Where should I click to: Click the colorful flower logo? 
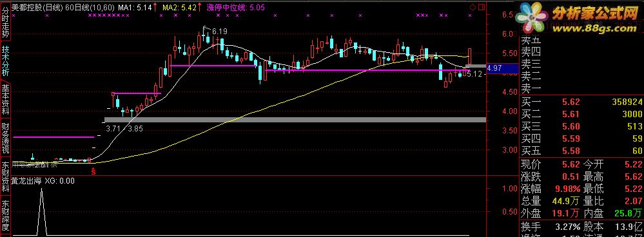tap(533, 17)
